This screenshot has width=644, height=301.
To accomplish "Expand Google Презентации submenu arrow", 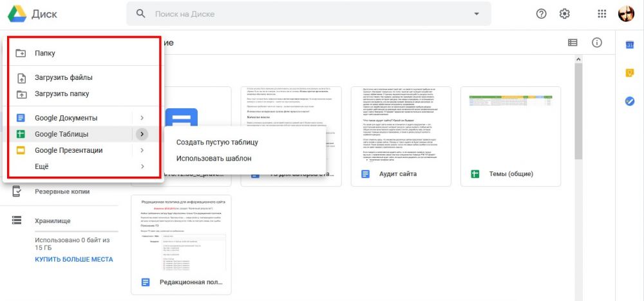I will pyautogui.click(x=142, y=151).
